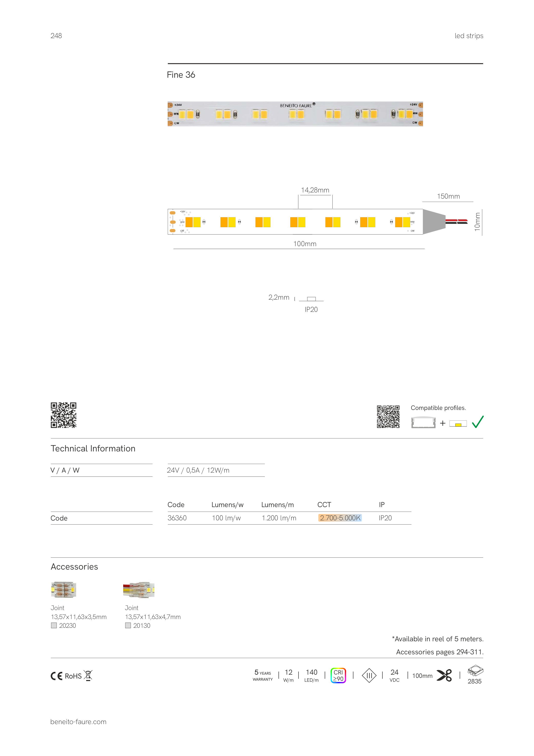Click the scissors cut icon
This screenshot has height=756, width=534.
click(444, 675)
